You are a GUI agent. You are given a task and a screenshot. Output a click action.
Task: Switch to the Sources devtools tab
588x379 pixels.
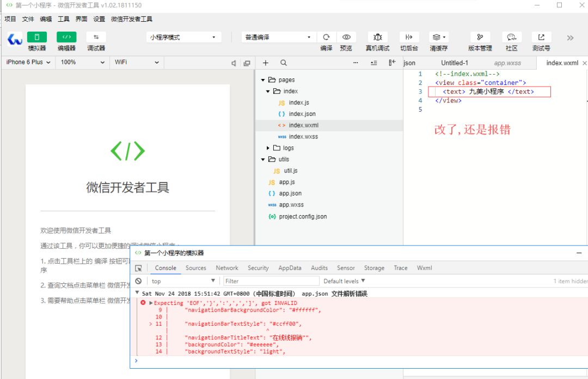[196, 268]
